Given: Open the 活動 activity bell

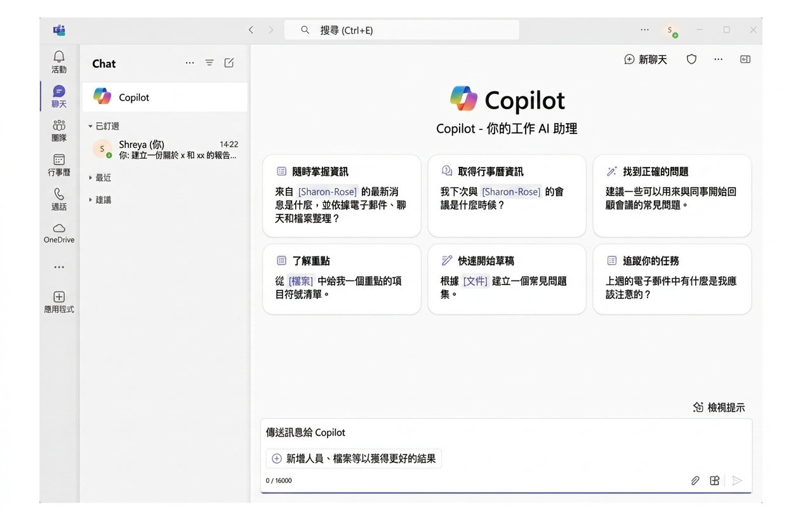Looking at the screenshot, I should click(x=59, y=62).
